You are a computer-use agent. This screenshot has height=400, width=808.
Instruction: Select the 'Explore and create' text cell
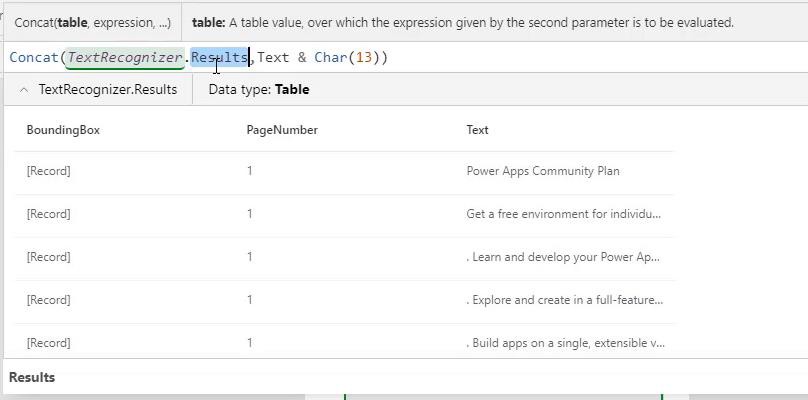[565, 300]
